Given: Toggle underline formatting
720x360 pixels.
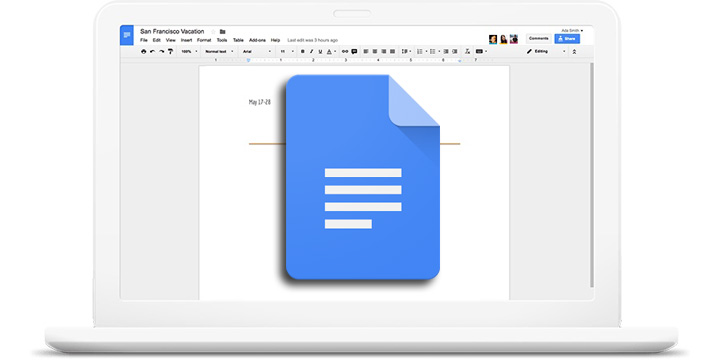Looking at the screenshot, I should coord(320,51).
